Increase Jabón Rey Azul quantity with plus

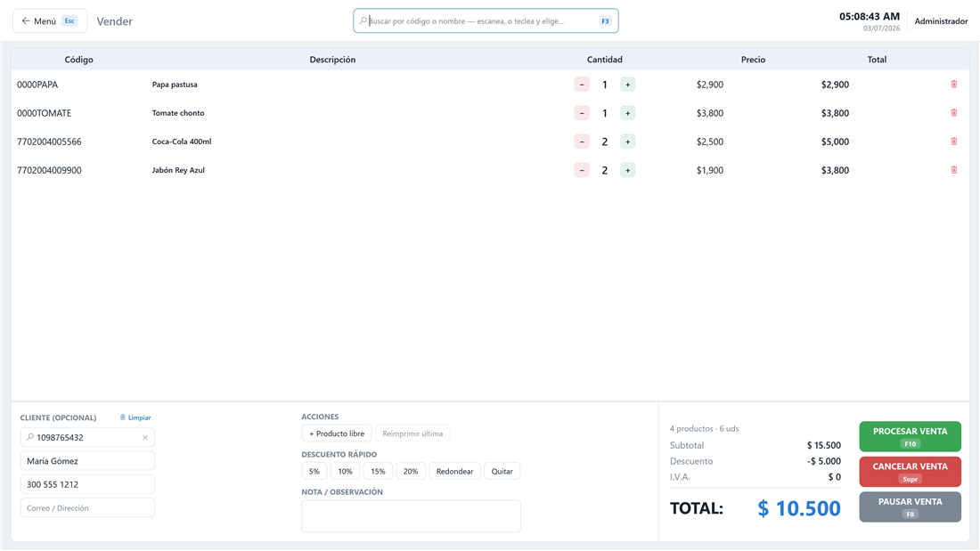(627, 170)
